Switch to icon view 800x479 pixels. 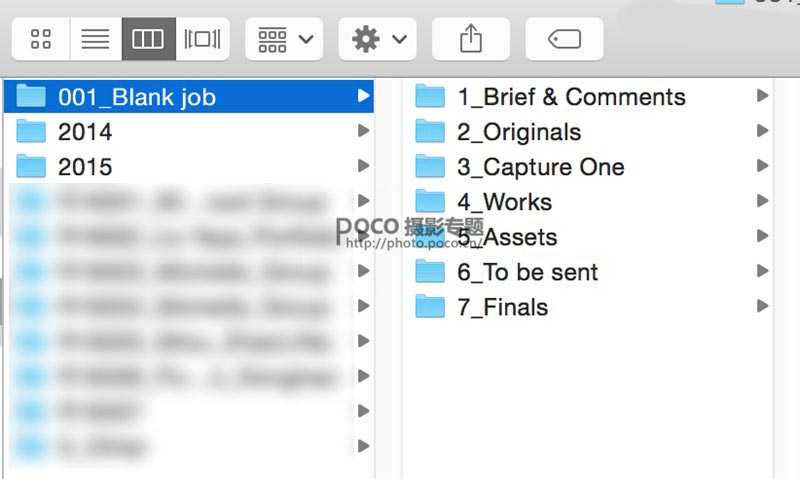41,39
